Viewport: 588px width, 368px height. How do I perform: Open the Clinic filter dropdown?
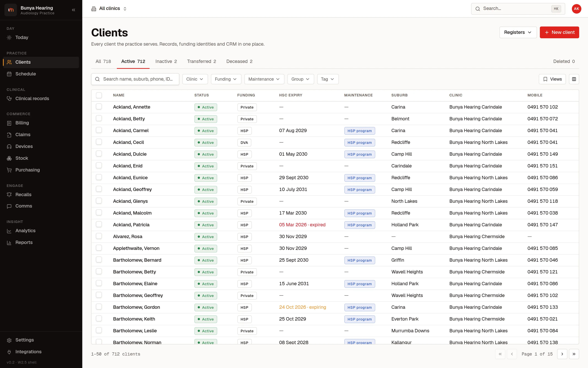[195, 79]
